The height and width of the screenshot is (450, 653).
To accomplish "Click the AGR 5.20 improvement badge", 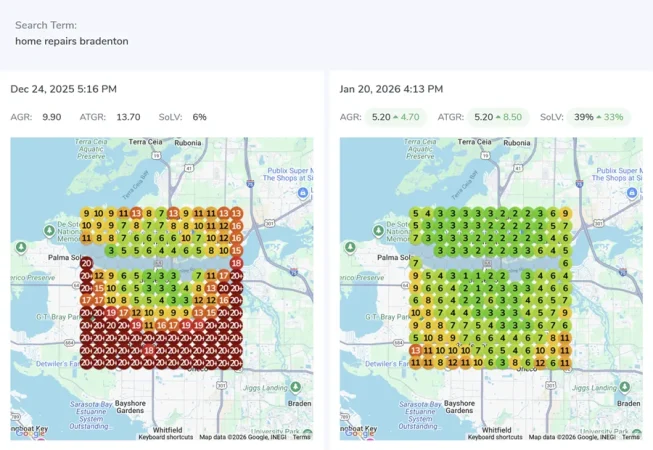I will (x=395, y=117).
